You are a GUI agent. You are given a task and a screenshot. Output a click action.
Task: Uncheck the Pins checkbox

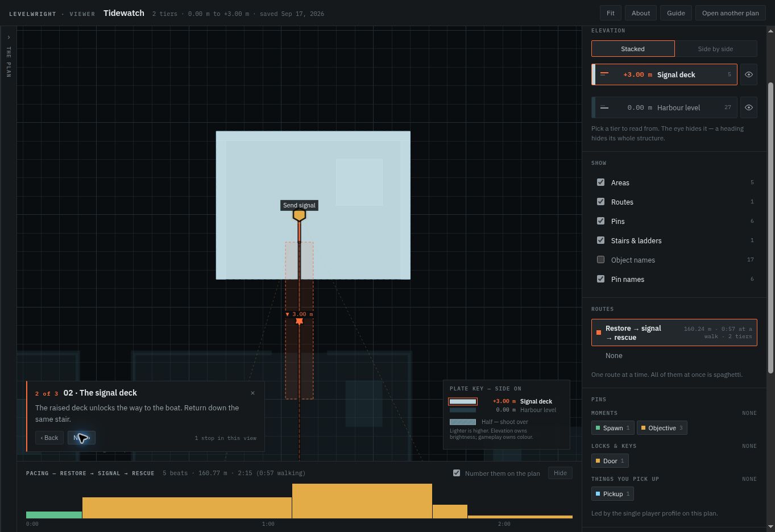pyautogui.click(x=600, y=221)
